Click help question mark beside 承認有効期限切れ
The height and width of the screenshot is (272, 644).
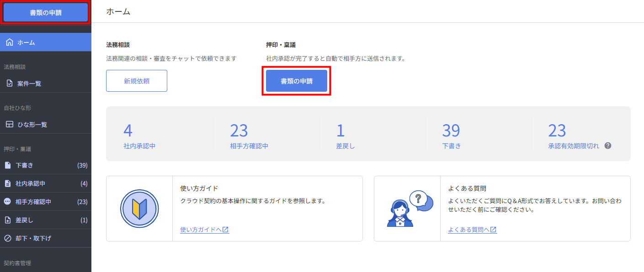(607, 146)
